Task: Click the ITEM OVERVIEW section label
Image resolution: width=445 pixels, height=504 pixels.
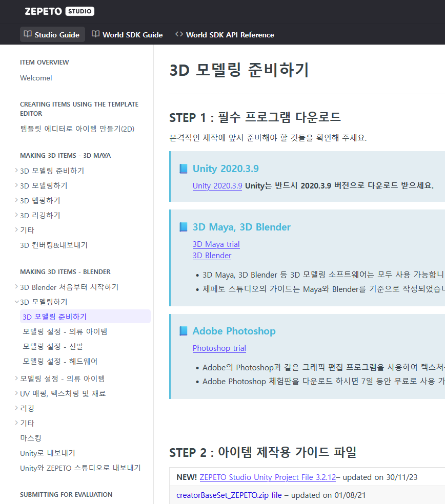Action: pyautogui.click(x=45, y=62)
